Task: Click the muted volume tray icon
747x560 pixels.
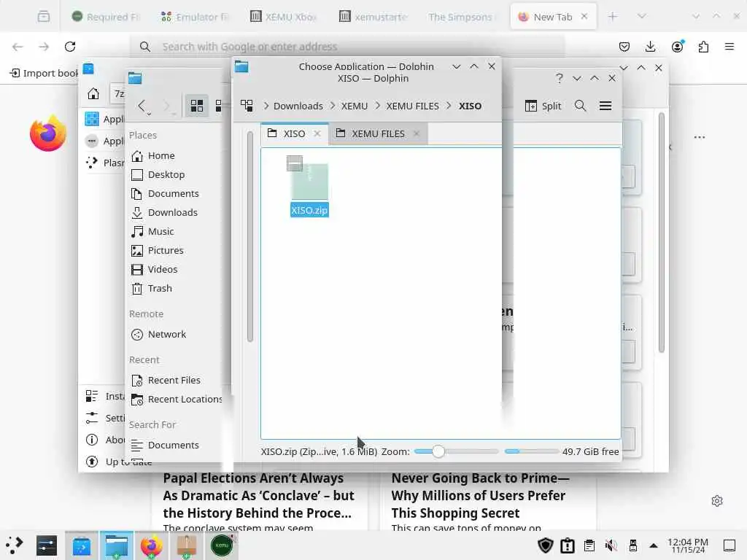Action: [611, 545]
